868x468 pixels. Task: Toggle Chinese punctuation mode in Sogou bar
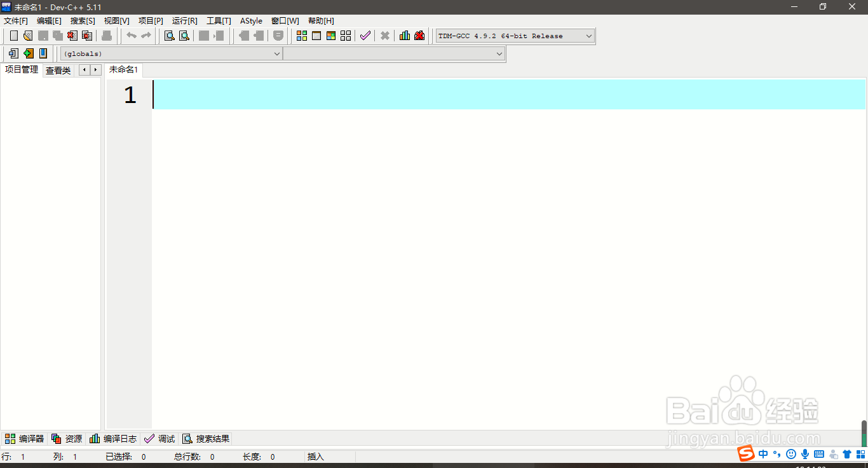pyautogui.click(x=777, y=454)
